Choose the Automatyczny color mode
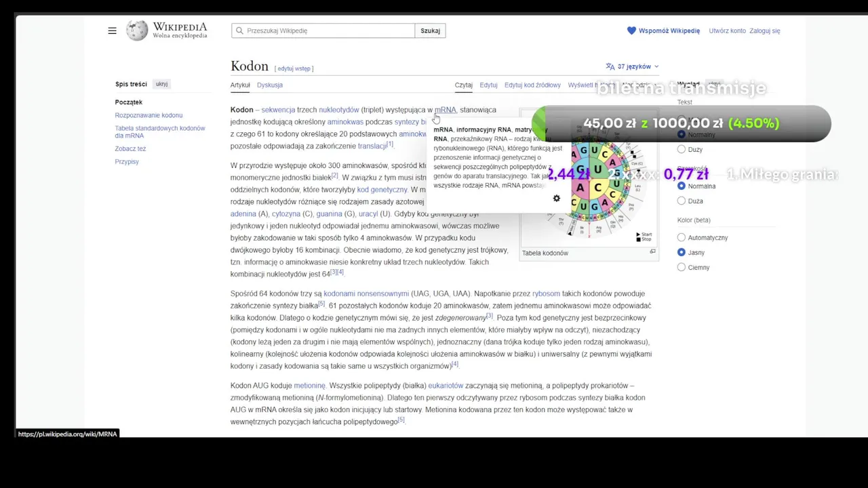This screenshot has height=488, width=868. pyautogui.click(x=682, y=237)
